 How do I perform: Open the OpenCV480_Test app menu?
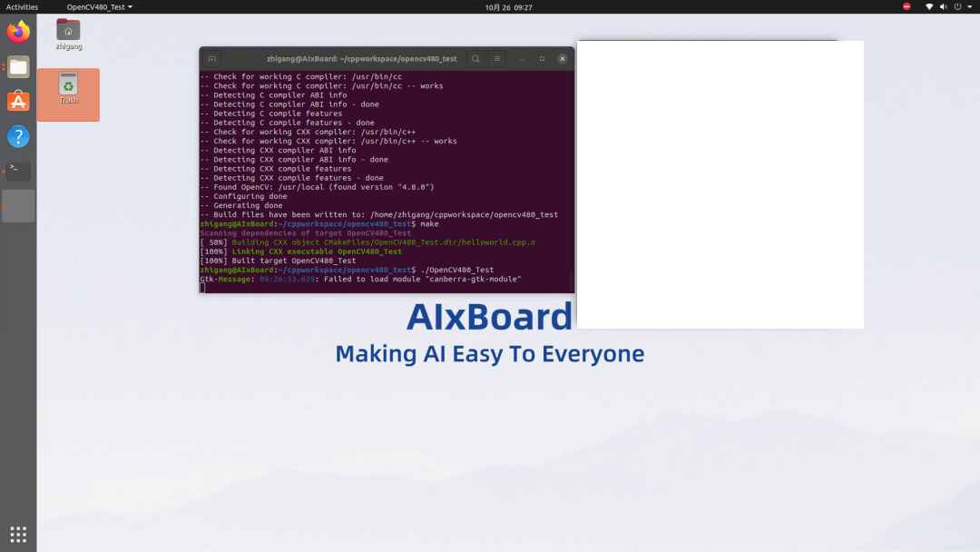(100, 7)
